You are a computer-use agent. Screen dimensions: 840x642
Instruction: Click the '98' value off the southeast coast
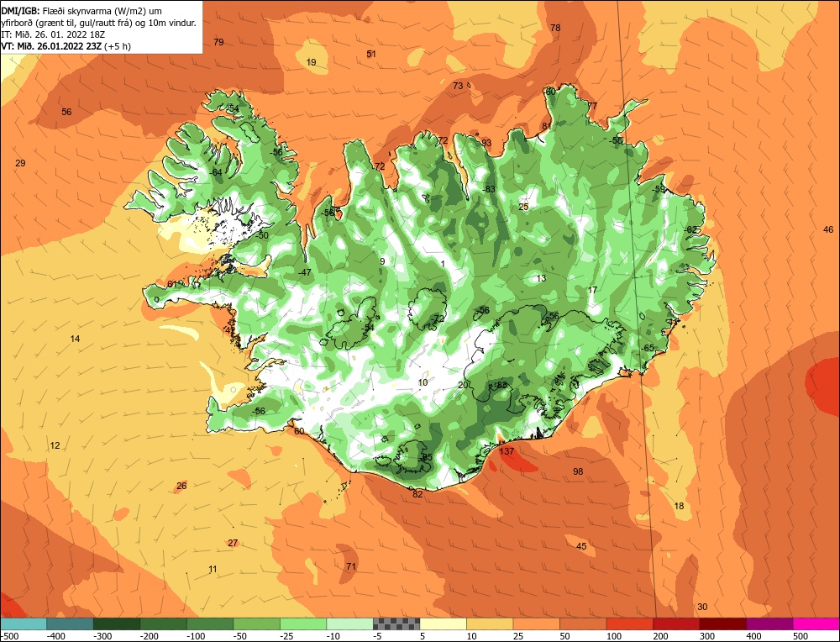pos(578,471)
